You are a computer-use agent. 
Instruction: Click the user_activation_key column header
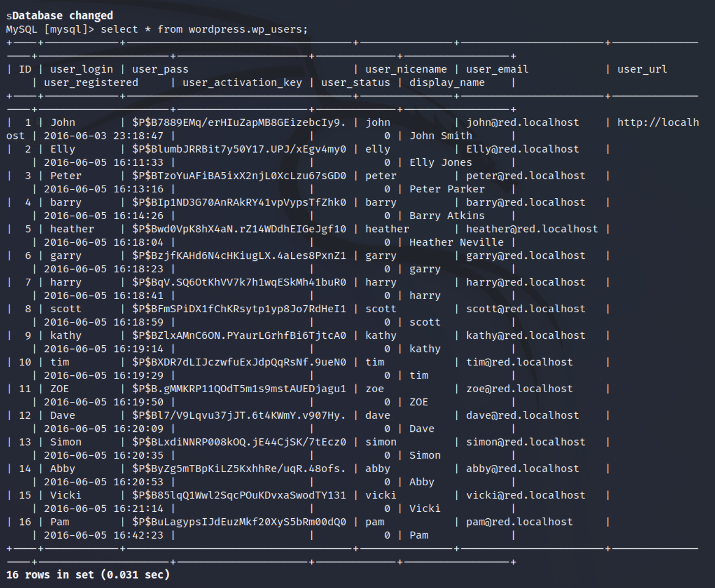(242, 82)
